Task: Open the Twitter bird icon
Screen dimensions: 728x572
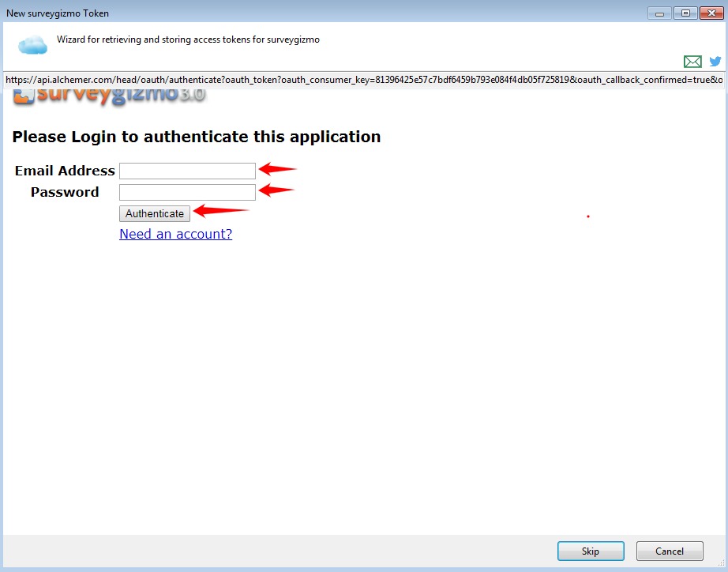Action: [x=715, y=61]
